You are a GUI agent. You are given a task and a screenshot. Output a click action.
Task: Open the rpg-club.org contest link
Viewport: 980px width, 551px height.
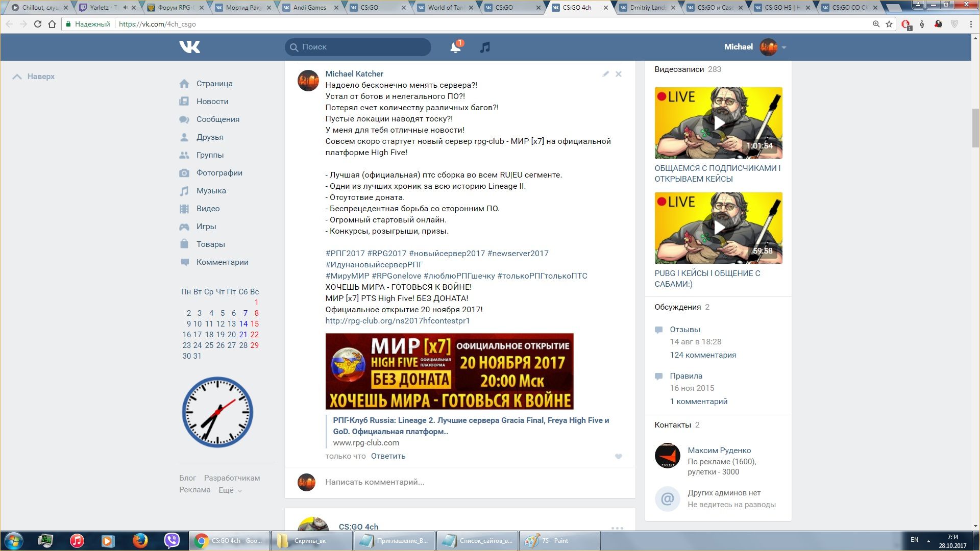(397, 321)
